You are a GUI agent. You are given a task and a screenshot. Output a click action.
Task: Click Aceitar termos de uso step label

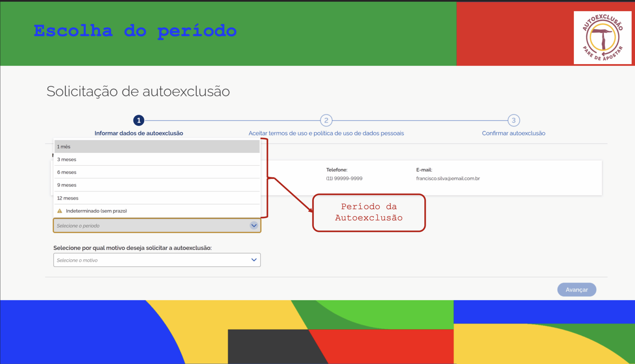[326, 133]
